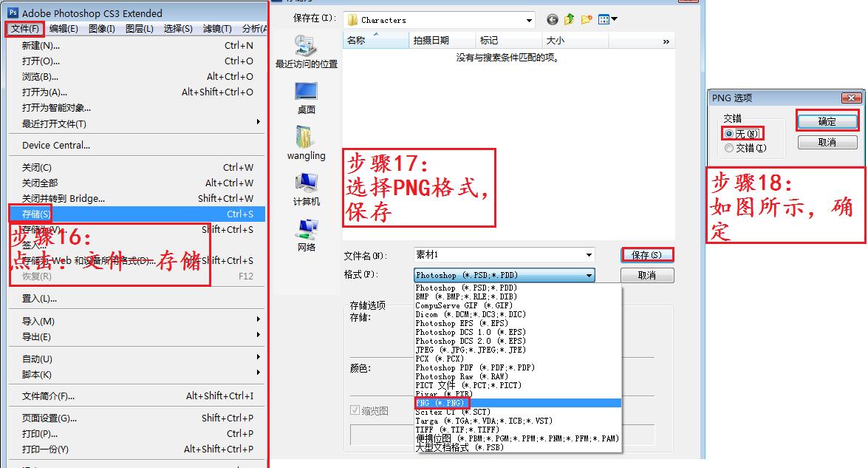The image size is (868, 468).
Task: Choose 页面设置(G) menu item
Action: click(137, 418)
